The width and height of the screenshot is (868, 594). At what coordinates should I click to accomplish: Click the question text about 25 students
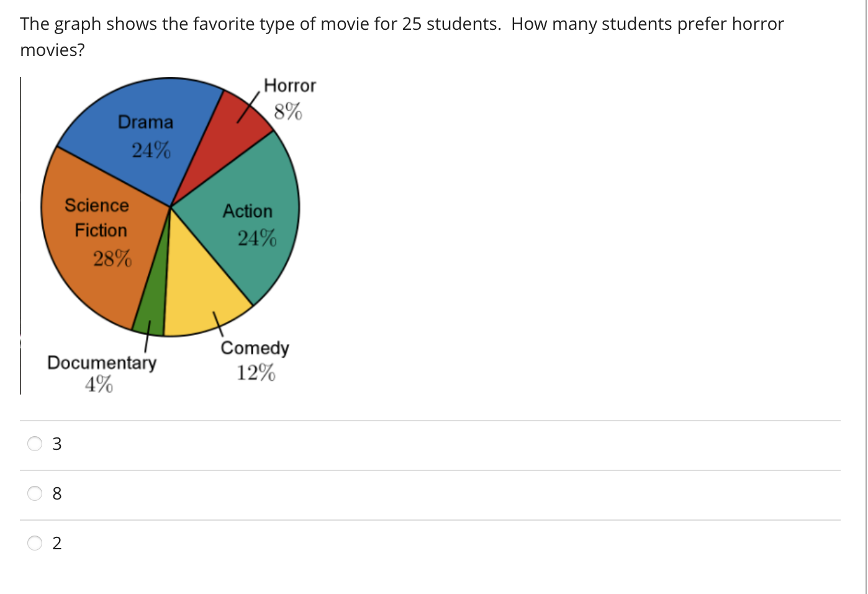point(401,24)
